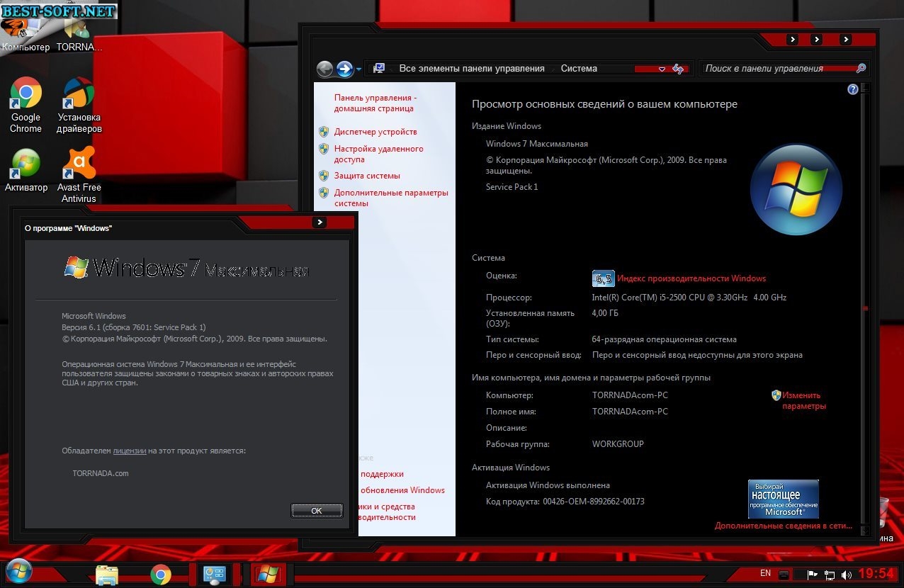Image resolution: width=904 pixels, height=588 pixels.
Task: Open recent pages dropdown next to nav arrows
Action: click(359, 69)
